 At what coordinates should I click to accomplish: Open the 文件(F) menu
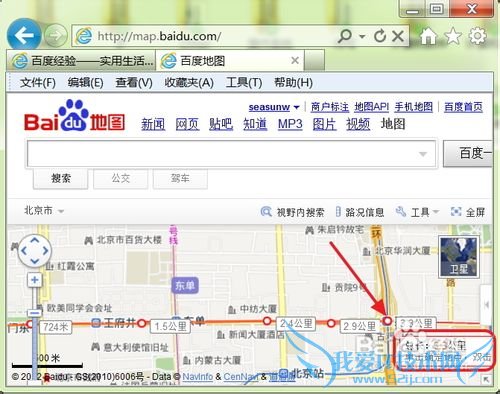[38, 82]
